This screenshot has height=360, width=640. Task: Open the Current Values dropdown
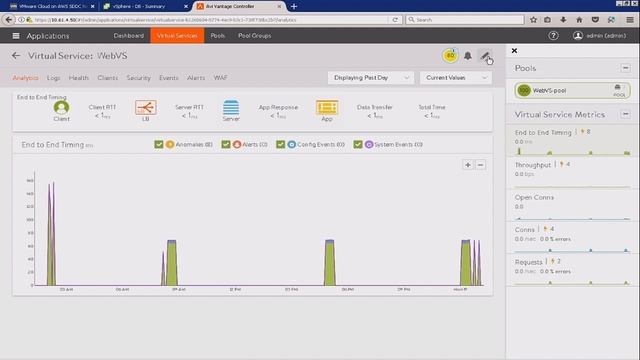[456, 78]
